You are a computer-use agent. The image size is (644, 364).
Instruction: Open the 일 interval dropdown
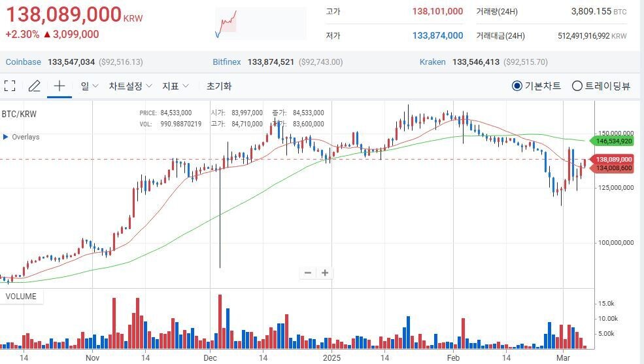[90, 86]
